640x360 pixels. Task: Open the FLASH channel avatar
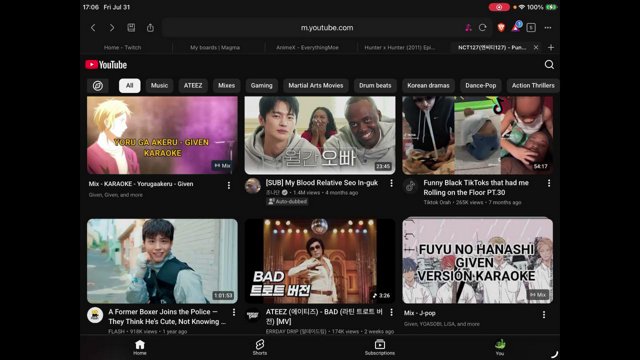tap(95, 315)
